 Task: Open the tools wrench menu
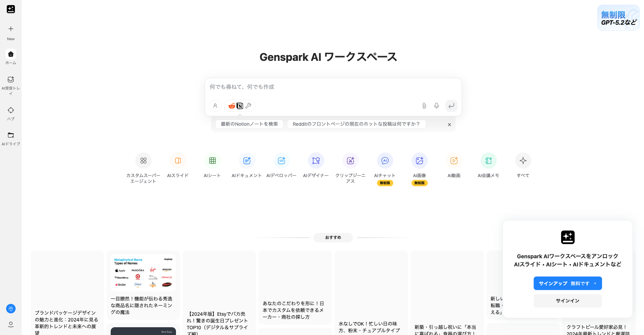pyautogui.click(x=248, y=106)
